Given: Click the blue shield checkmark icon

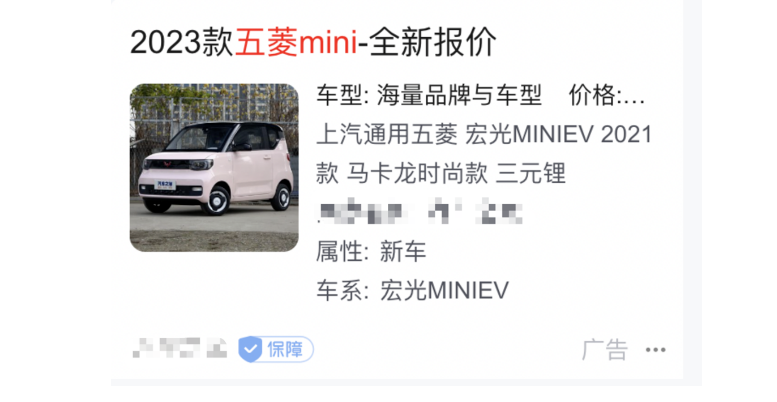Looking at the screenshot, I should (250, 349).
